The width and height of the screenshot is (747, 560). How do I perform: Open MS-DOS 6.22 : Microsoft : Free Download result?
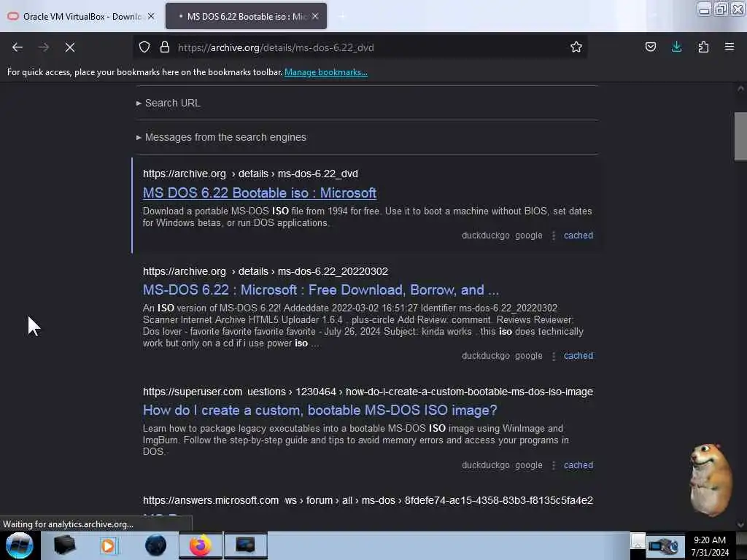pyautogui.click(x=321, y=289)
